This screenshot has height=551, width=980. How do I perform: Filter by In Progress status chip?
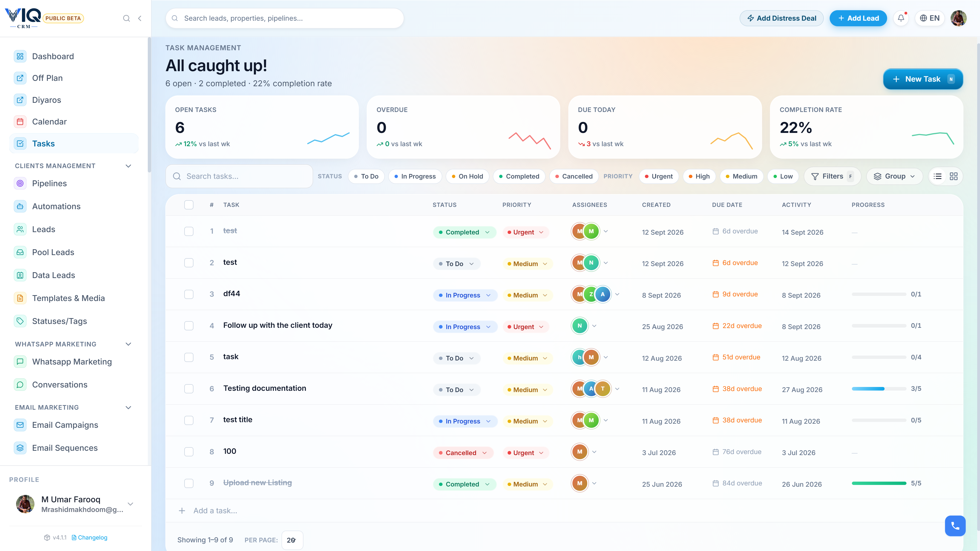point(415,176)
